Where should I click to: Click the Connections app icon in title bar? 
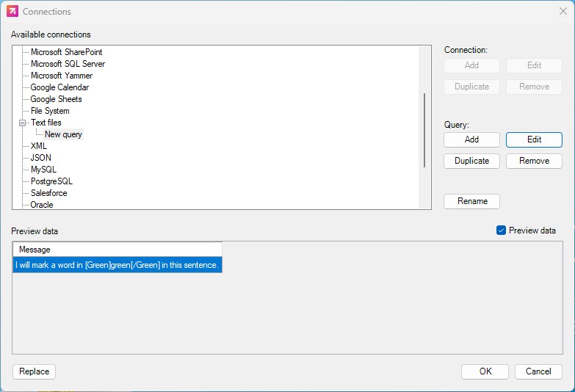point(12,11)
